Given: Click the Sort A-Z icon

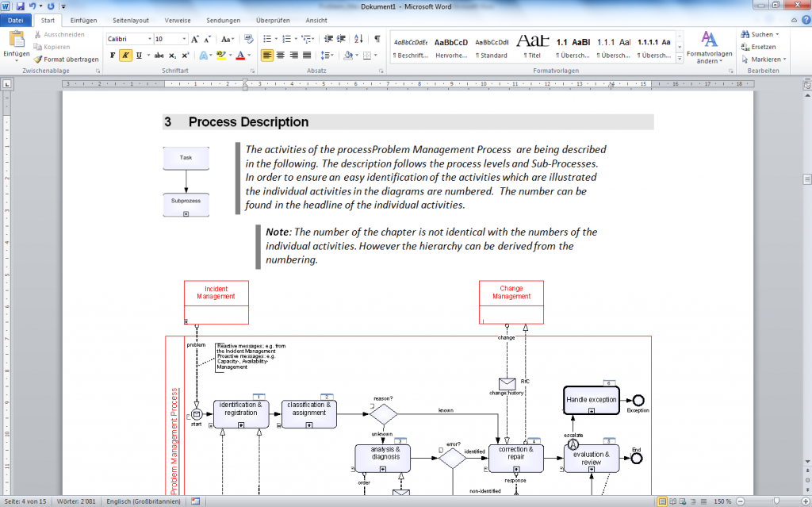Looking at the screenshot, I should tap(358, 39).
